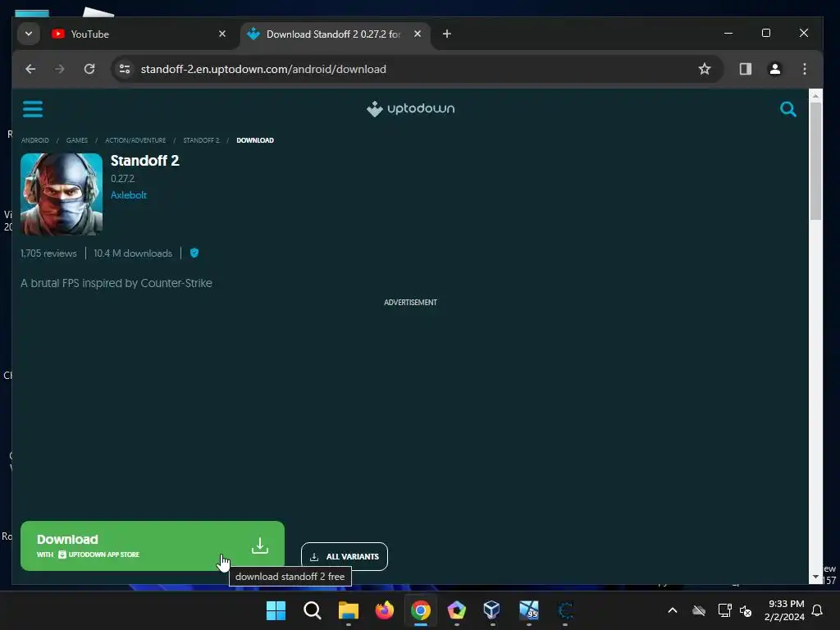Expand the system tray hidden icons chevron
Screen dimensions: 840x630
click(673, 610)
